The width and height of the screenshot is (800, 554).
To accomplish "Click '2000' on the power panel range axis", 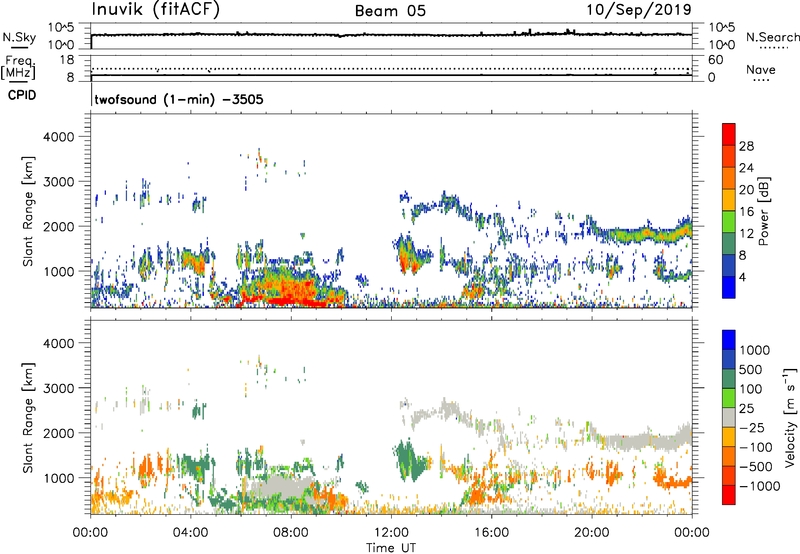I will coord(58,226).
